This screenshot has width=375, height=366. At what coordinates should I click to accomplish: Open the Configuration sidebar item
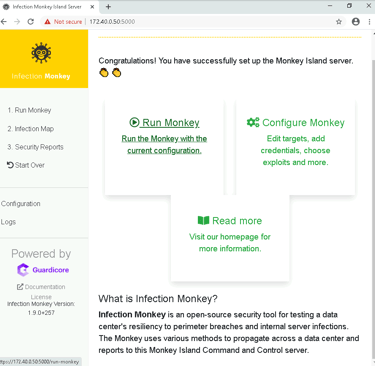pyautogui.click(x=21, y=204)
